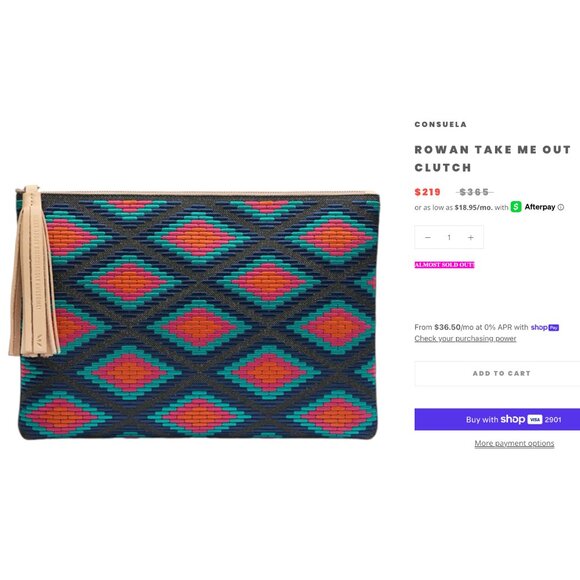
Task: Click the Consuela brand name
Action: pyautogui.click(x=441, y=124)
